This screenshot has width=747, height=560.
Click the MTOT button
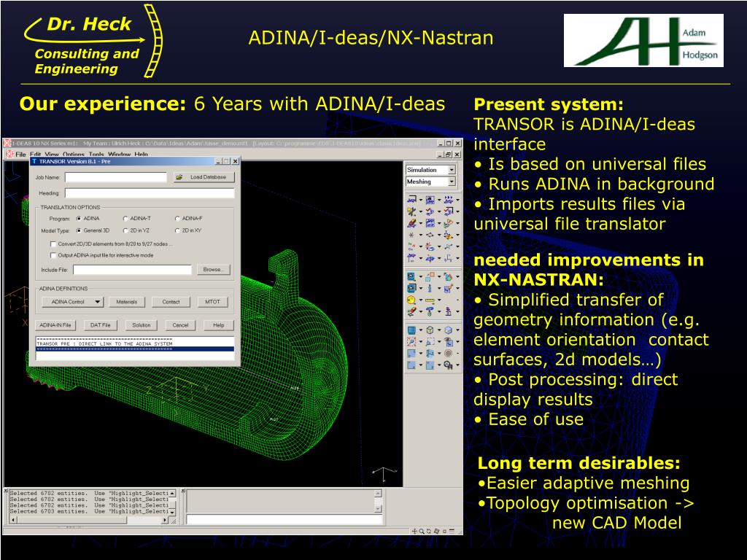[212, 302]
